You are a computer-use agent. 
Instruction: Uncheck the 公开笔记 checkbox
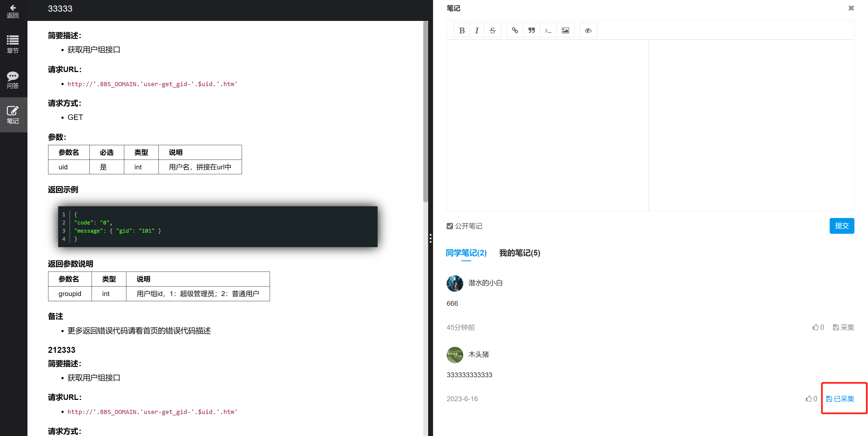pos(450,226)
